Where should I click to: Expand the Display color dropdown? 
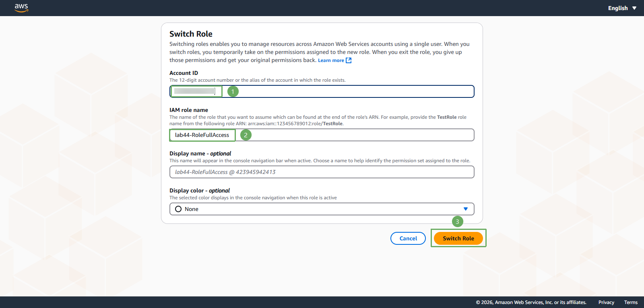(x=322, y=209)
